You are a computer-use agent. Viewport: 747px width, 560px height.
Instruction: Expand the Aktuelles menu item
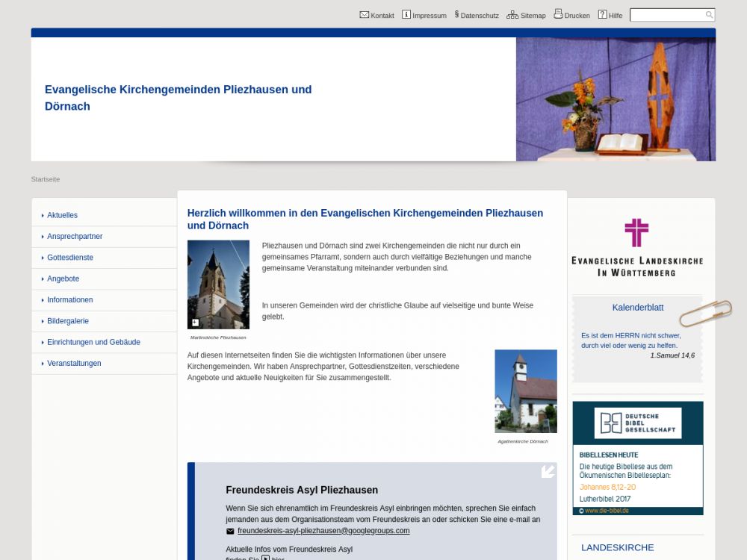[62, 215]
